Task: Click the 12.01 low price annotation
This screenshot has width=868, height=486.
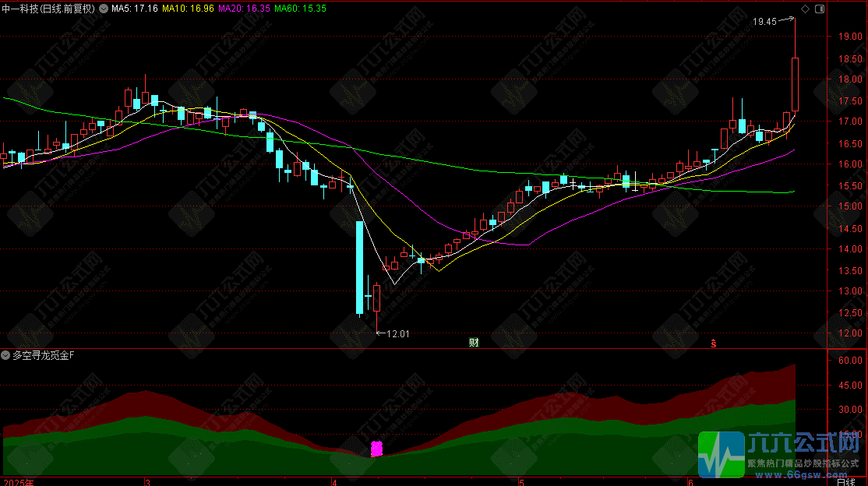Action: pyautogui.click(x=398, y=333)
